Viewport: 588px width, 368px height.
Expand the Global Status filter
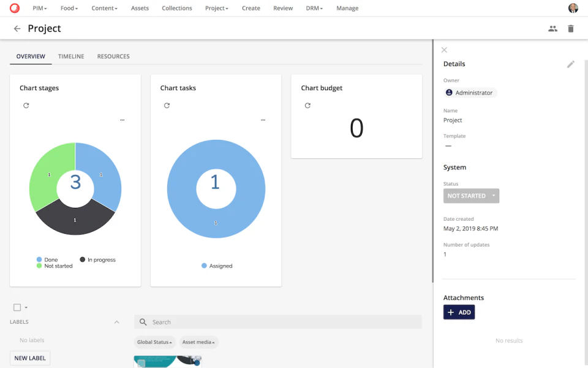[154, 342]
